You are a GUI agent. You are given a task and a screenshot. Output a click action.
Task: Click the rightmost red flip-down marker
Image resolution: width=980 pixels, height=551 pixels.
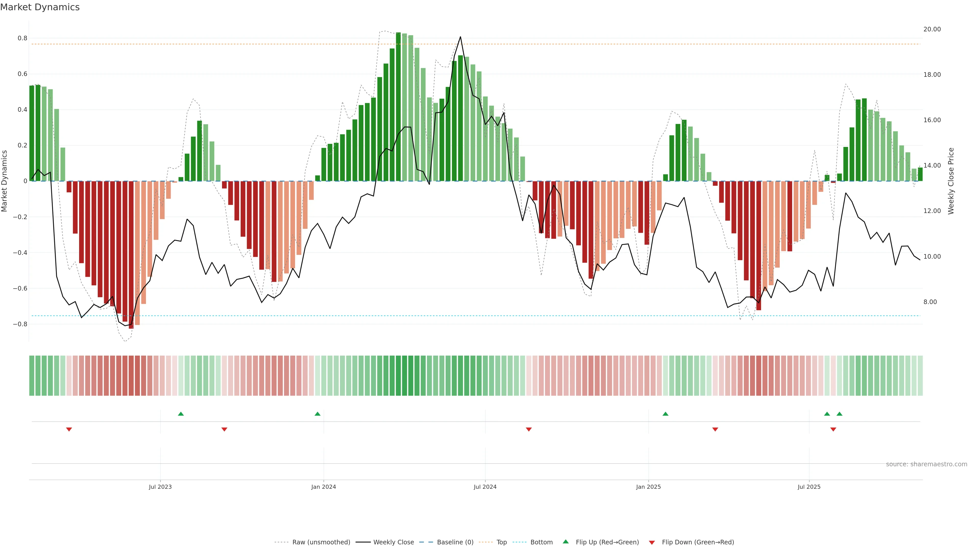833,429
